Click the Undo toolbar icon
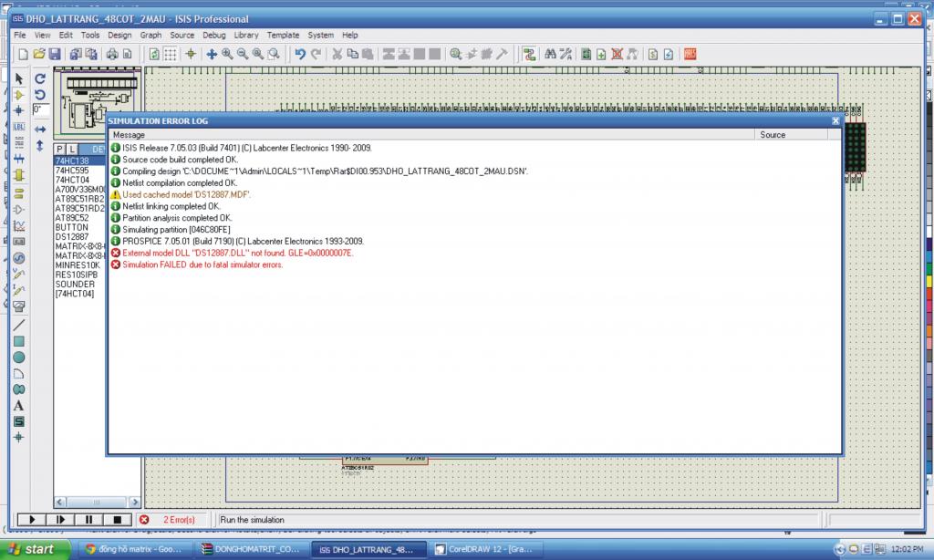Screen dimensions: 934x560 click(299, 55)
